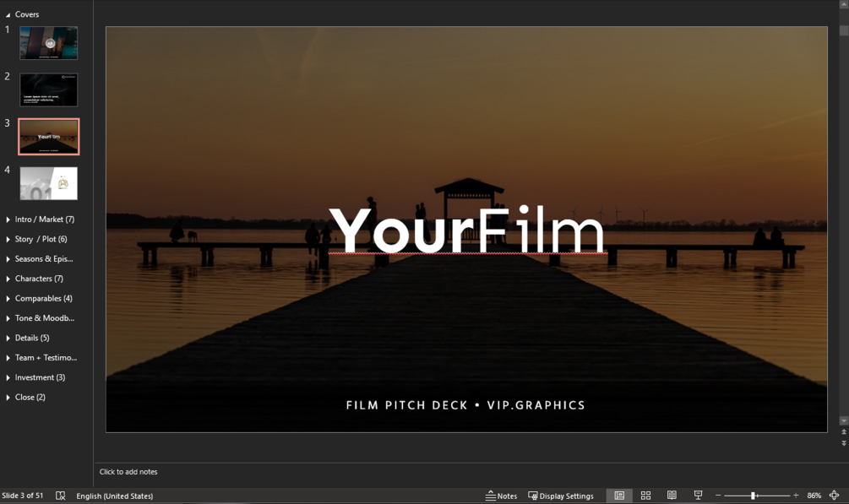Viewport: 849px width, 504px height.
Task: Click the zoom slider handle
Action: point(754,496)
